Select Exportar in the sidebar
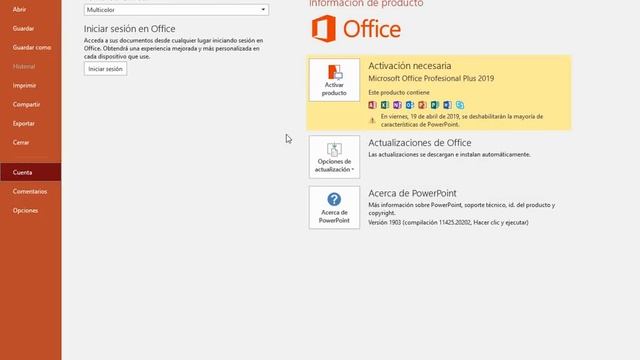This screenshot has height=360, width=640. tap(24, 123)
